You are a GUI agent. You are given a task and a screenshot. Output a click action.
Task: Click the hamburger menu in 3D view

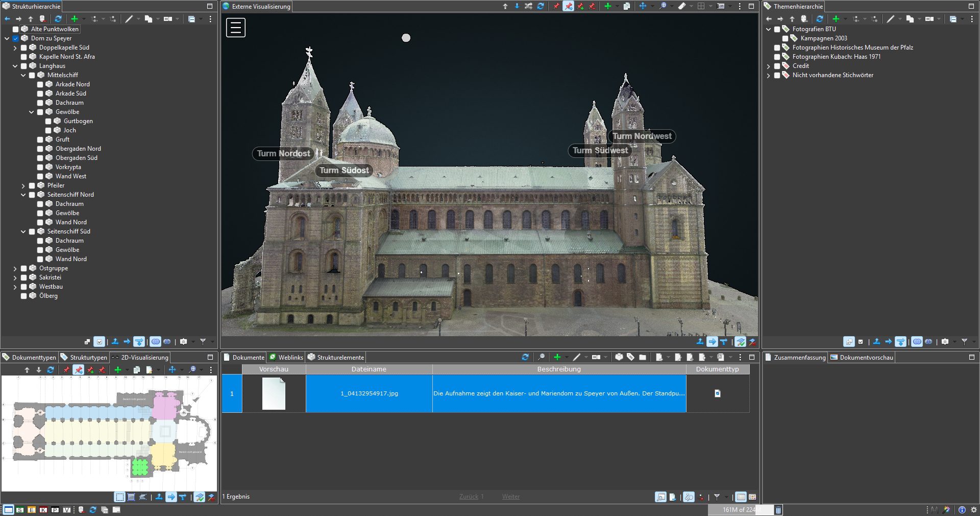point(236,28)
